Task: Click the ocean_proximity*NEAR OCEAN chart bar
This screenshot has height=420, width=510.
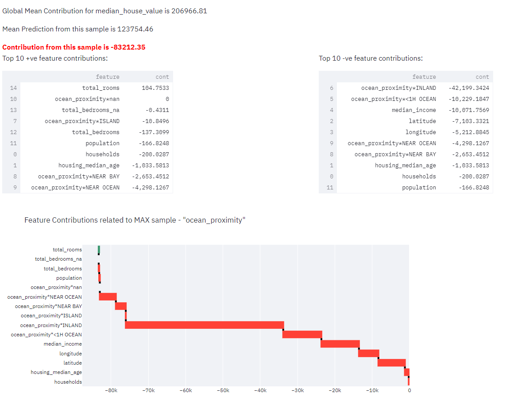Action: [x=108, y=297]
